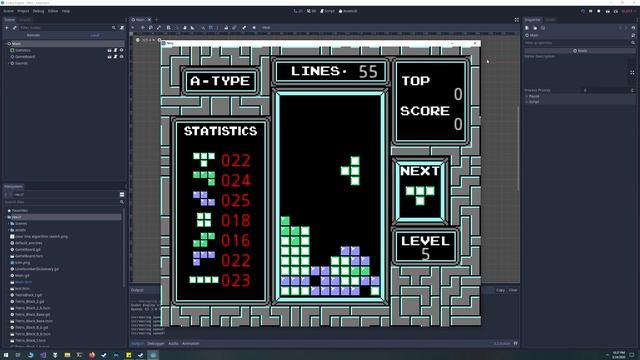Switch to the 3D workspace
The width and height of the screenshot is (640, 360).
pos(311,11)
